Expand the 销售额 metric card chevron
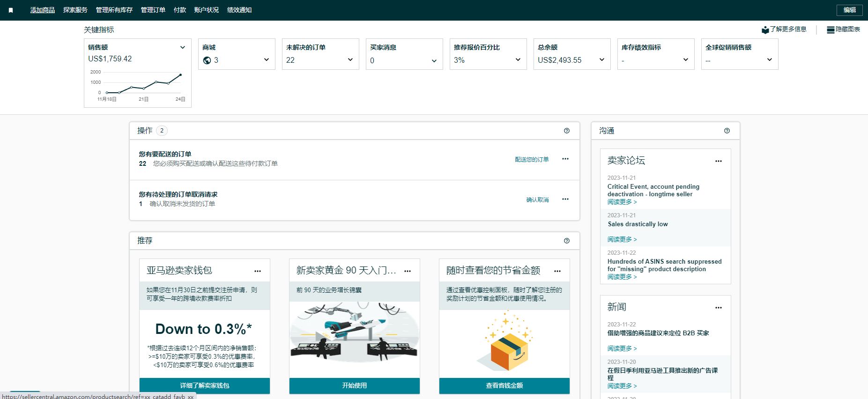 tap(183, 47)
